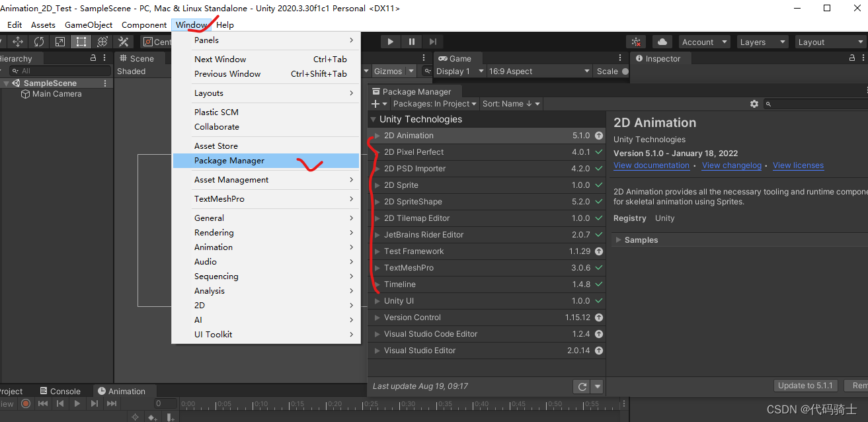The image size is (868, 422).
Task: Click View changelog link
Action: 732,165
